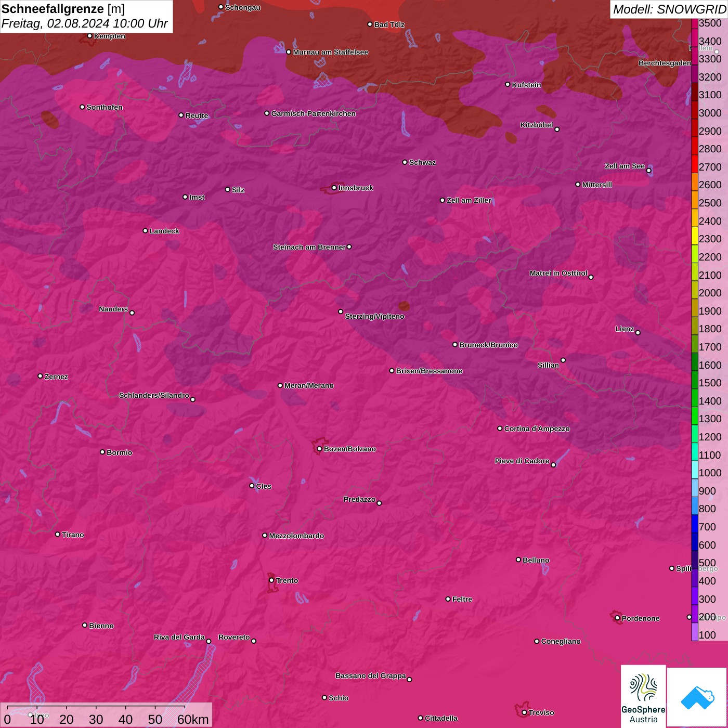Click the Bormio location dot

pos(102,452)
